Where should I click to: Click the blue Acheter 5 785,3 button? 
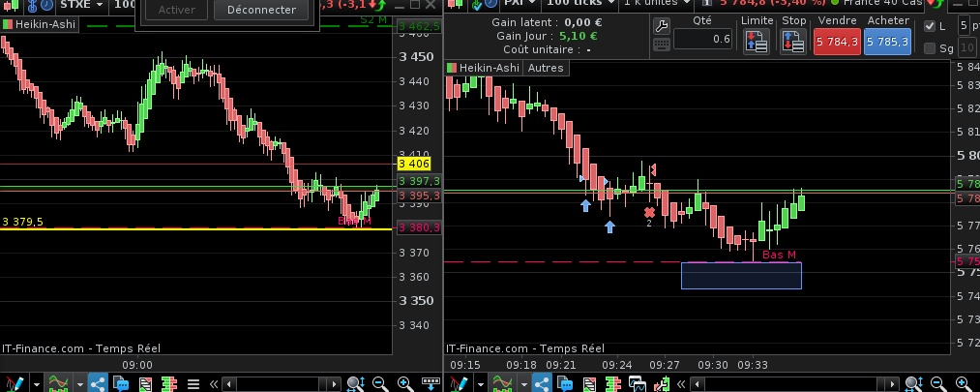887,42
